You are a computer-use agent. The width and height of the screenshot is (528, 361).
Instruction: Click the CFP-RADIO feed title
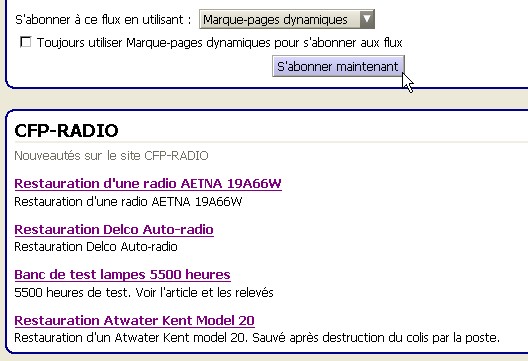point(66,131)
